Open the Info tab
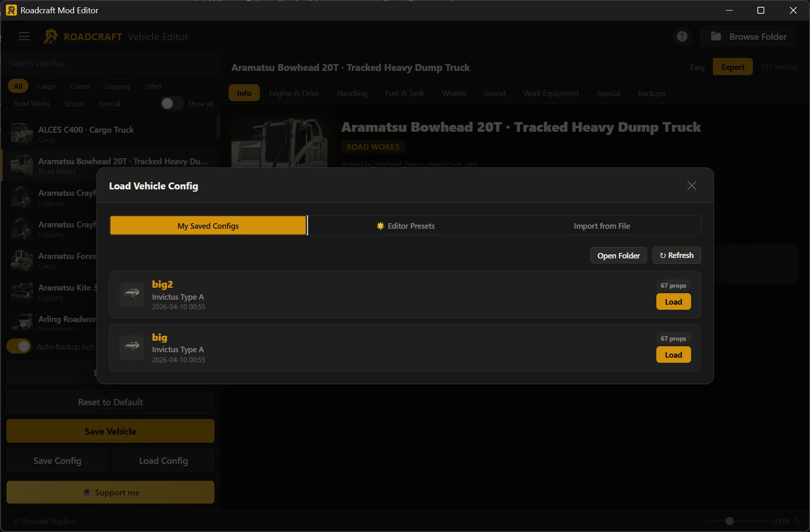810x532 pixels. coord(244,93)
